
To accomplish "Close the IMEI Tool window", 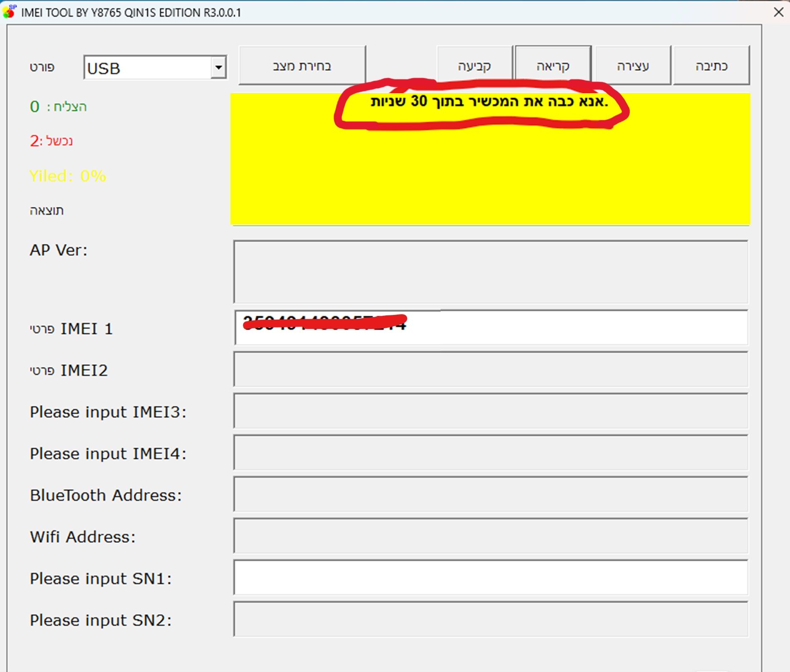I will pos(778,12).
